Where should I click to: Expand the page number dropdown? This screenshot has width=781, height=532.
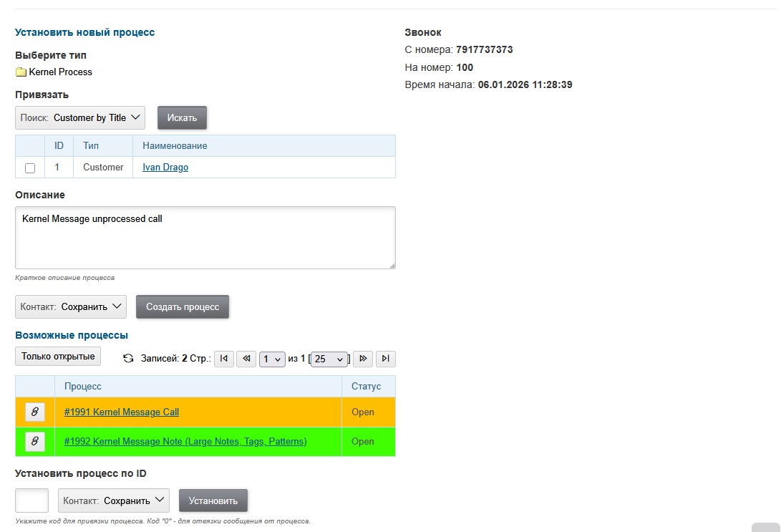pyautogui.click(x=271, y=359)
